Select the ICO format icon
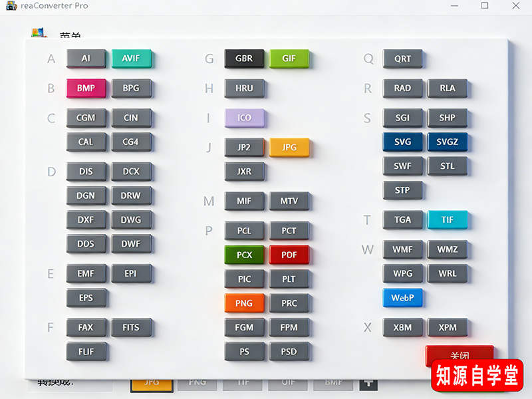 click(245, 118)
